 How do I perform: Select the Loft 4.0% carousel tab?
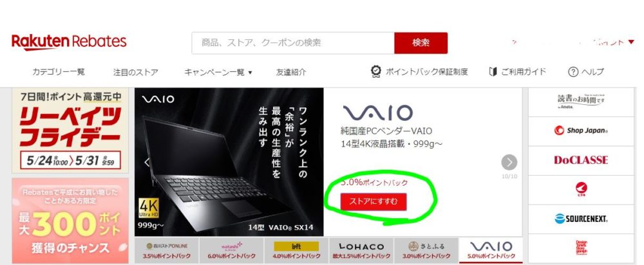tap(296, 251)
